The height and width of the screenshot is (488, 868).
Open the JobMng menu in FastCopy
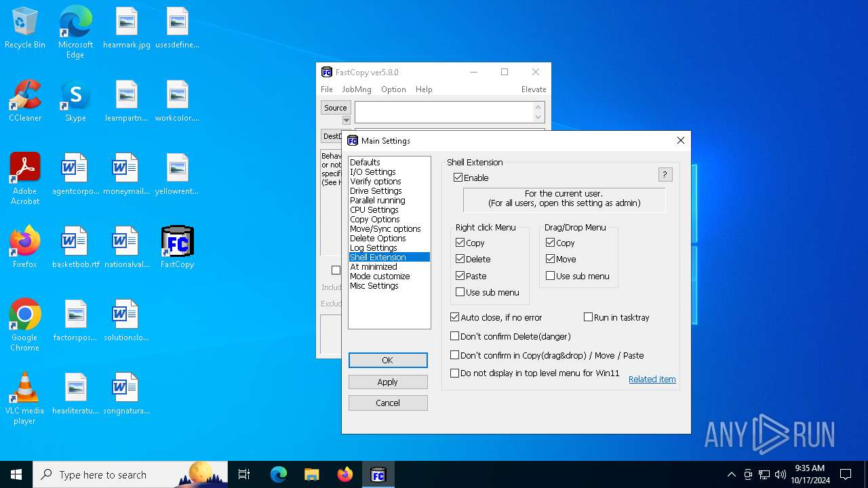click(x=357, y=89)
